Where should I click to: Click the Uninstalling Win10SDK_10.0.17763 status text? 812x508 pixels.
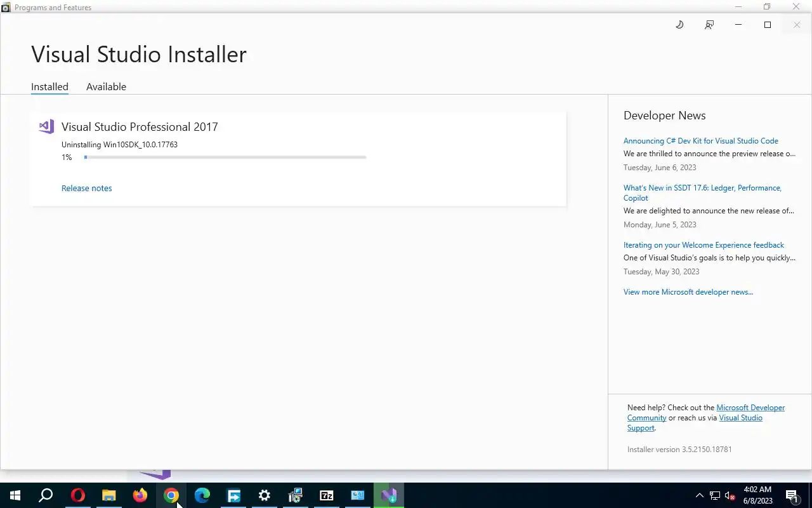click(x=119, y=145)
